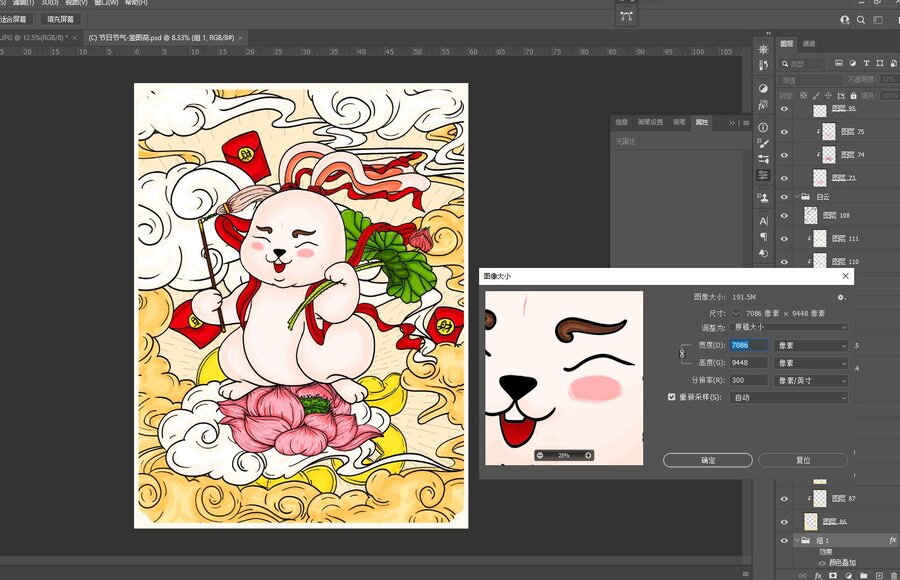Screen dimensions: 900x580
Task: Click the 确定 OK button
Action: [x=708, y=460]
